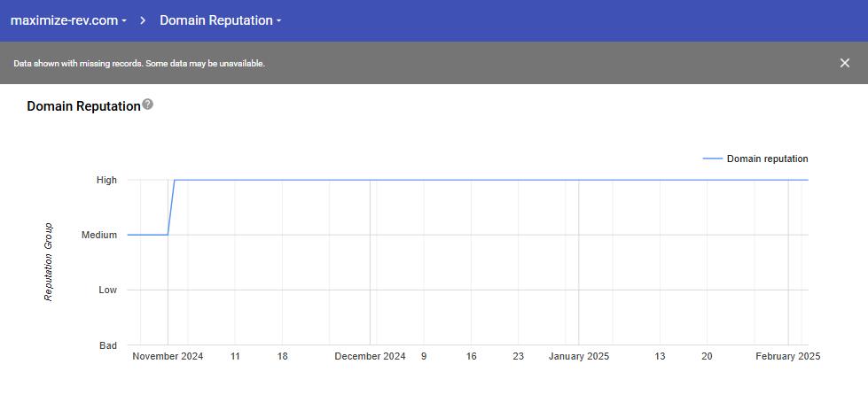Click the missing records warning text
Viewport: 868px width, 395px height.
tap(139, 64)
